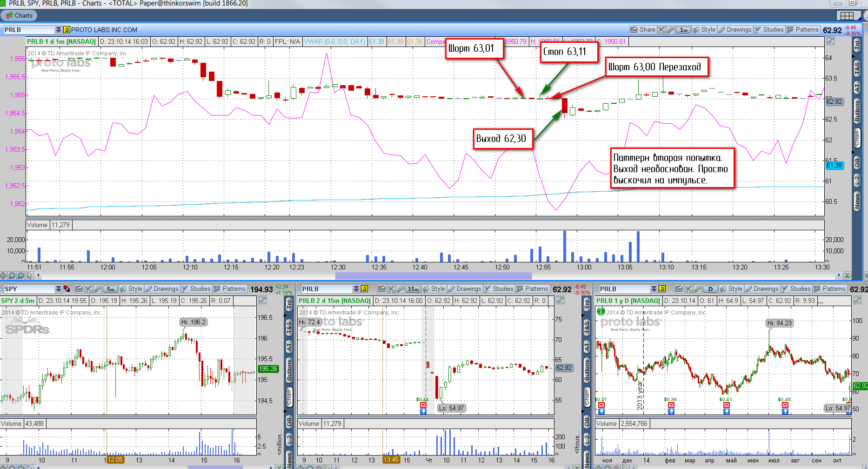Toggle the chart mode icon above Trd tab

pos(831,41)
